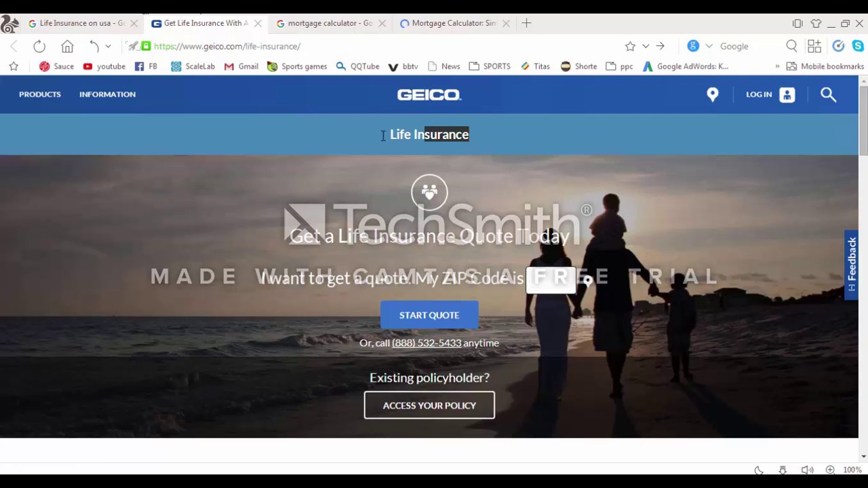Click the bookmarks bar star icon
This screenshot has width=868, height=488.
pos(14,66)
